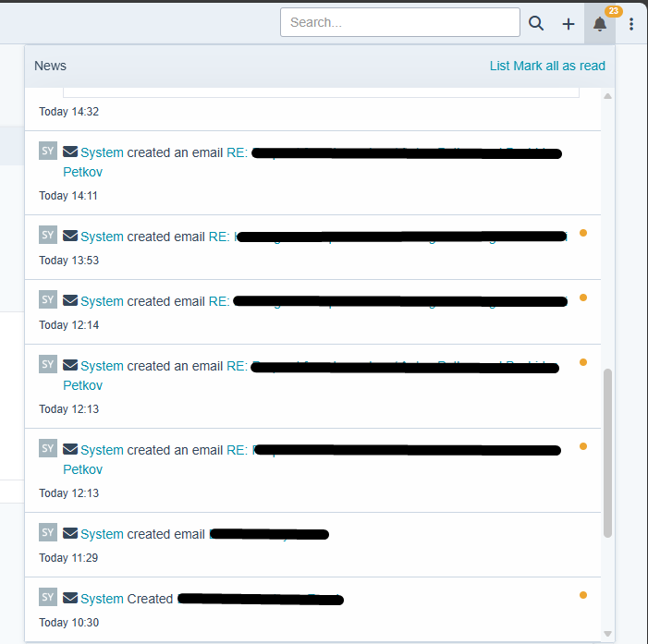648x644 pixels.
Task: Click envelope icon in the 11:29 notification
Action: tap(70, 534)
